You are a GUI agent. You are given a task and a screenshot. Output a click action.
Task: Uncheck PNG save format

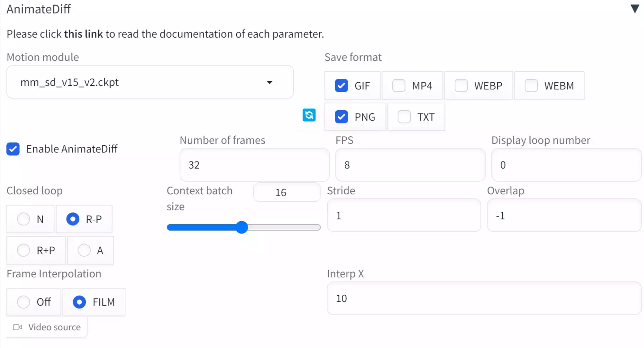pyautogui.click(x=341, y=117)
